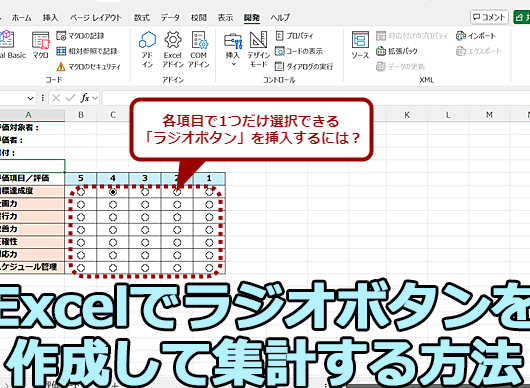Click the fx insert function icon

coord(85,98)
